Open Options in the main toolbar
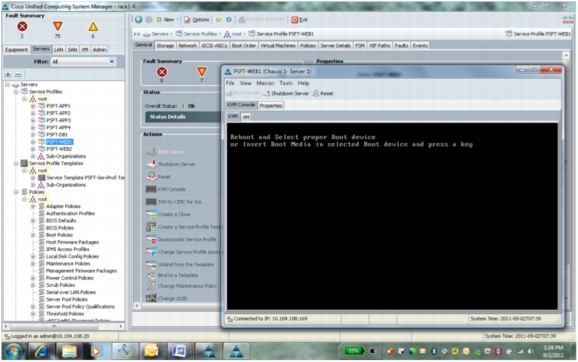Viewport: 578px width, 362px height. [x=197, y=20]
